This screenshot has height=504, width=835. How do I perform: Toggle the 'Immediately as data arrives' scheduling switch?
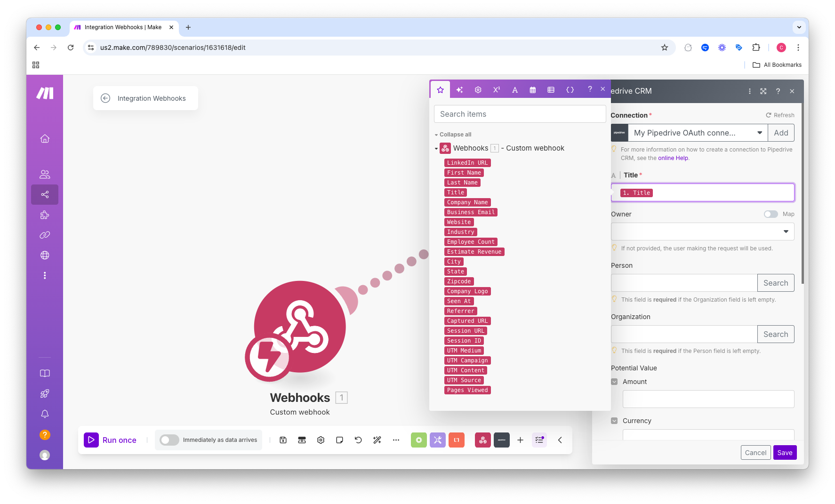[x=169, y=440]
